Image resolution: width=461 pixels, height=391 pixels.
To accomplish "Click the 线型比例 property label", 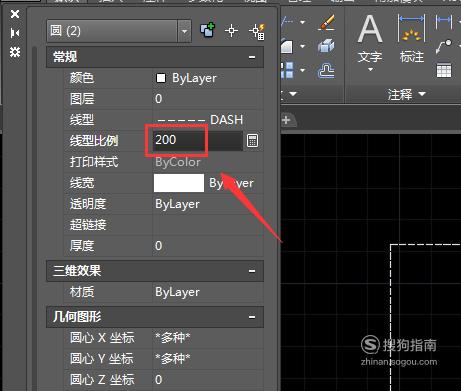I will 94,141.
